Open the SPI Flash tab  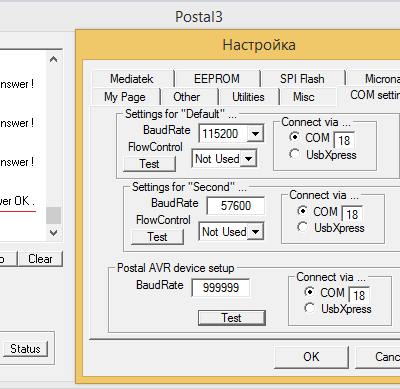tap(302, 79)
